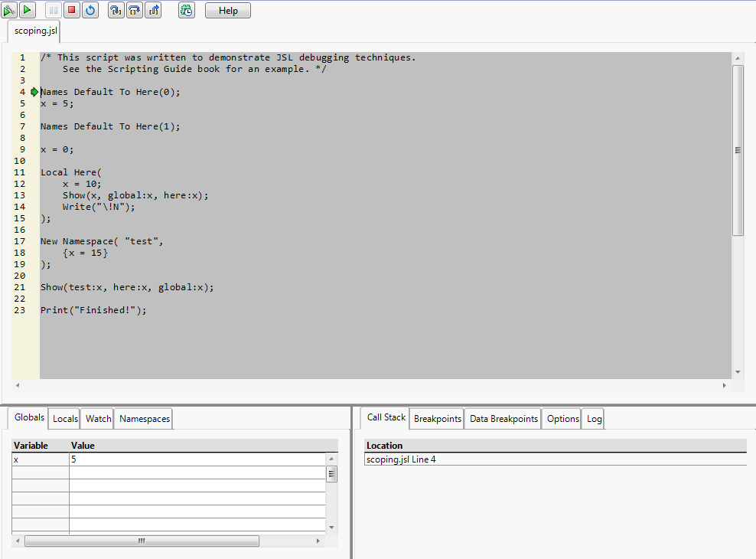
Task: Click the Step Into icon
Action: (116, 10)
